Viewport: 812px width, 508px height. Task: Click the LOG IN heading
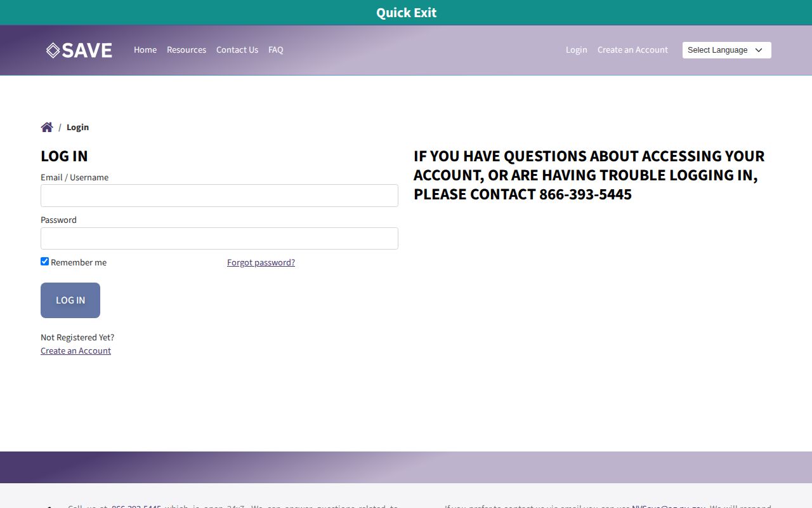[64, 156]
